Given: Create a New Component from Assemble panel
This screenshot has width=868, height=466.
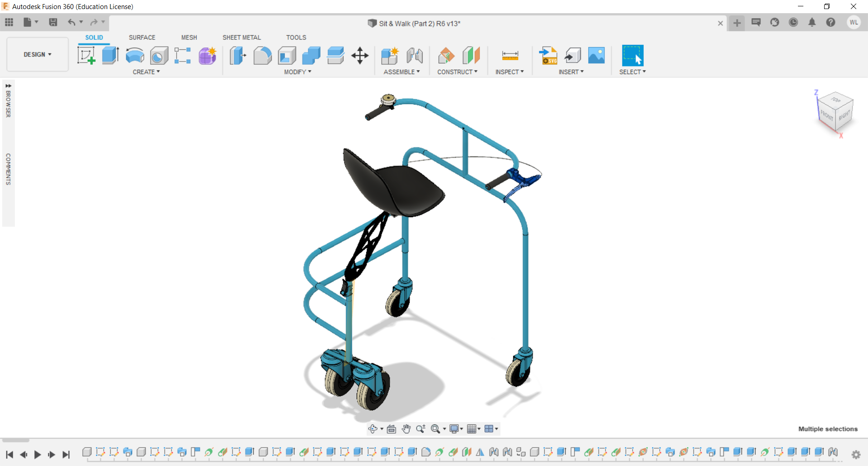Looking at the screenshot, I should tap(390, 55).
